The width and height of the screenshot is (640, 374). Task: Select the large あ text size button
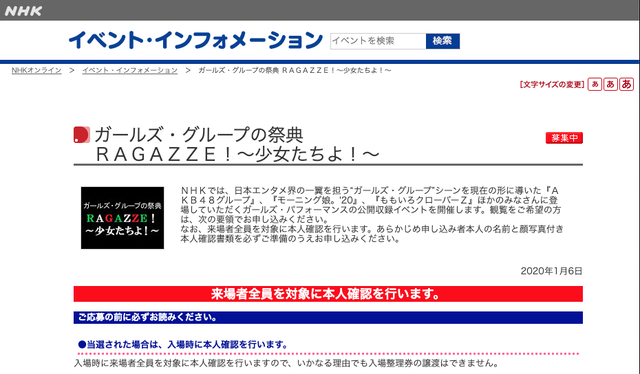click(626, 84)
